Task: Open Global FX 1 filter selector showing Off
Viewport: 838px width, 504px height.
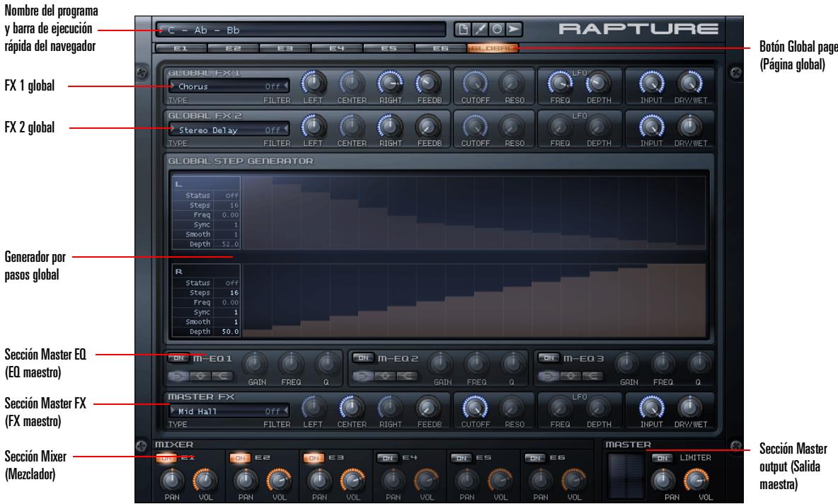Action: pyautogui.click(x=276, y=86)
